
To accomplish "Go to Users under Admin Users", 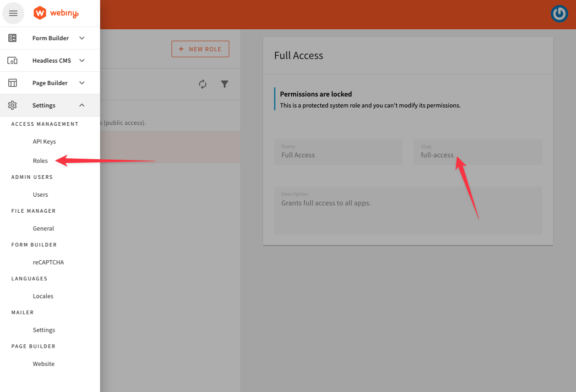I will point(40,195).
